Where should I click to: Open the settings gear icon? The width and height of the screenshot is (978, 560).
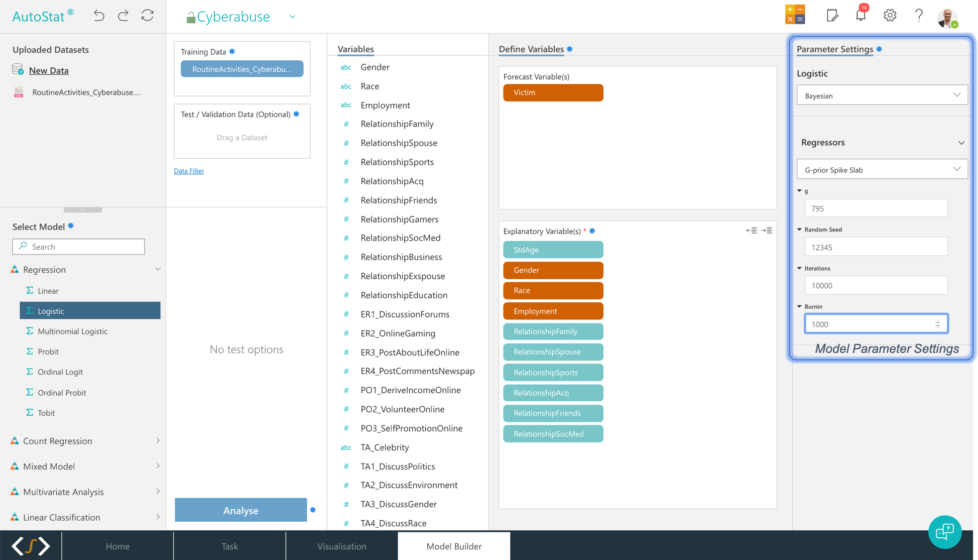coord(890,15)
